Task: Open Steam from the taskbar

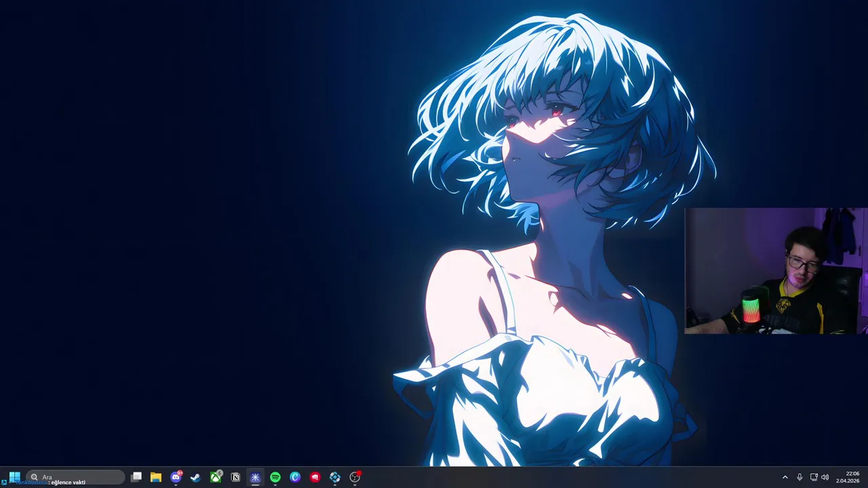Action: point(195,477)
